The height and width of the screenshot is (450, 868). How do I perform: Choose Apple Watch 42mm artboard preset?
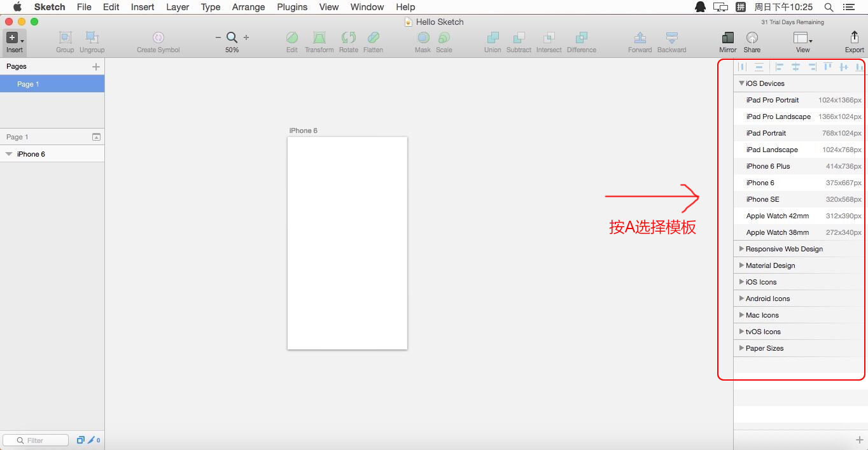801,216
